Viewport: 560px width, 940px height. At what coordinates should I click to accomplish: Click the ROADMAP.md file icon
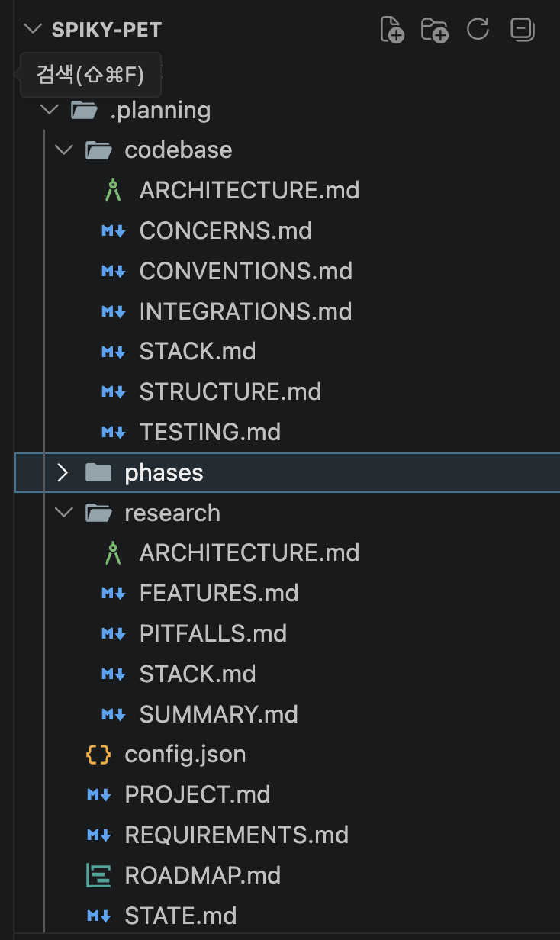click(98, 875)
